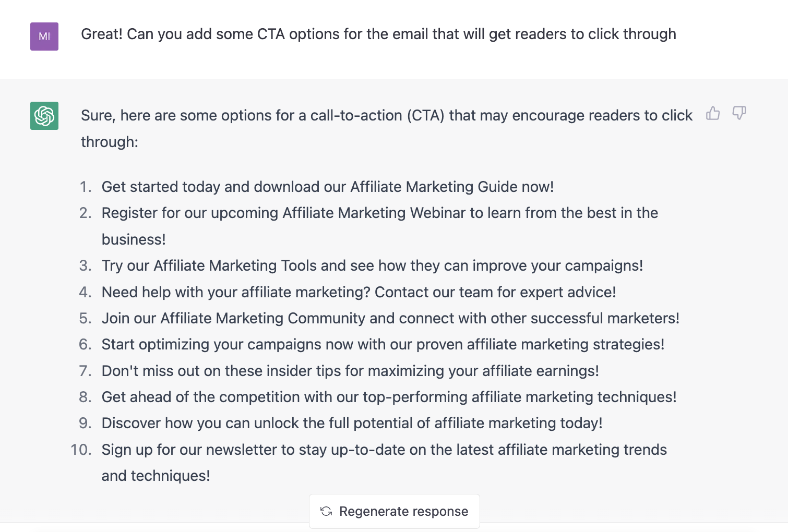Screen dimensions: 788x532
Task: Select the "Don't miss out" insider tips line
Action: point(350,371)
